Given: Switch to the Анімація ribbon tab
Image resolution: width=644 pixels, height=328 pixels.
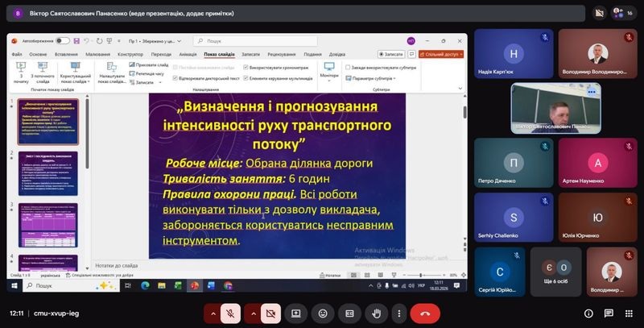Looking at the screenshot, I should point(186,54).
